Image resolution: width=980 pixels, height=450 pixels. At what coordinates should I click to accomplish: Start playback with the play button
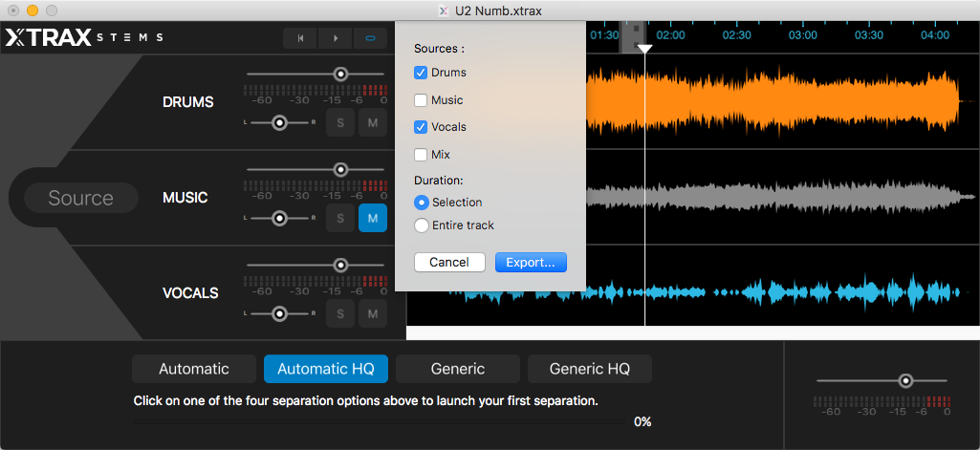pyautogui.click(x=336, y=38)
